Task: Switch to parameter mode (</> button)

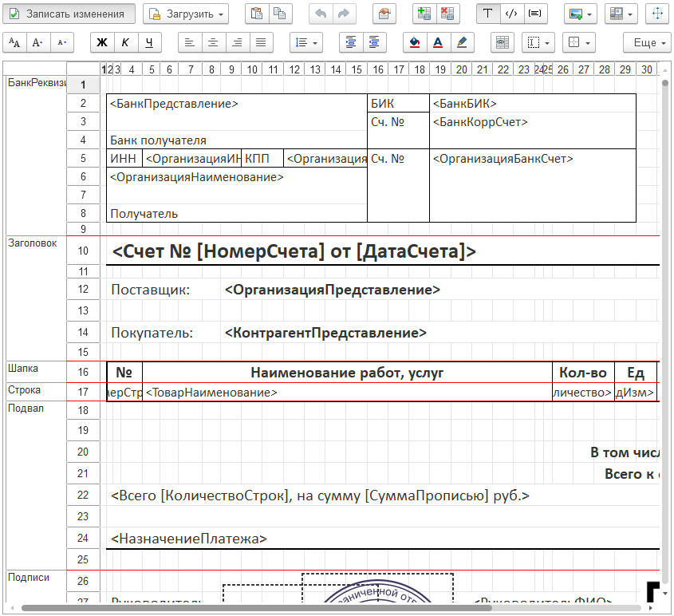Action: coord(511,14)
